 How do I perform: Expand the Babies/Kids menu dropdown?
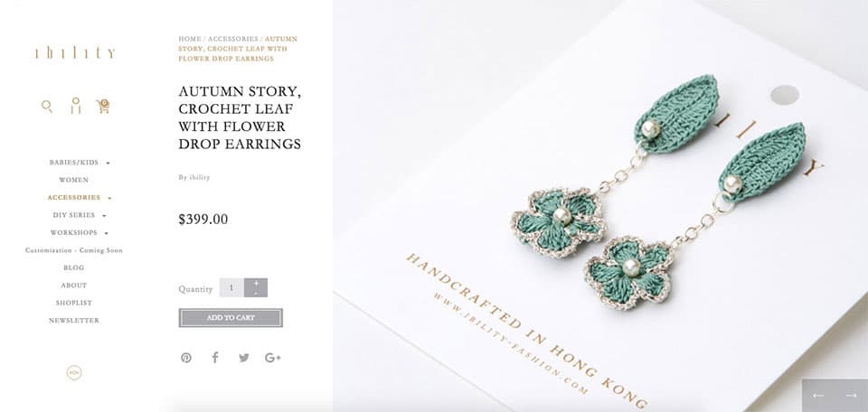108,164
